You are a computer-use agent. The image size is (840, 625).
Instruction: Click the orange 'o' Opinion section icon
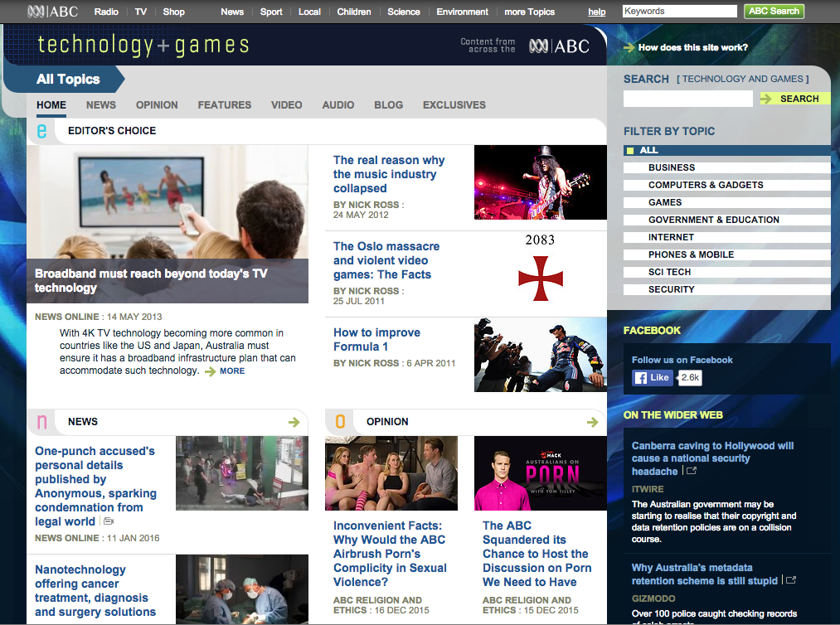pos(340,422)
